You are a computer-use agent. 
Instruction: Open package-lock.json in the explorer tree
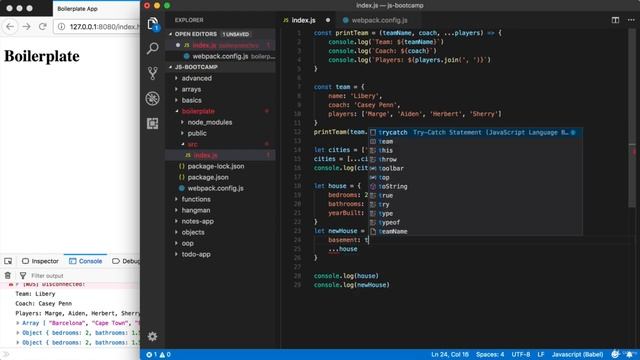coord(220,166)
